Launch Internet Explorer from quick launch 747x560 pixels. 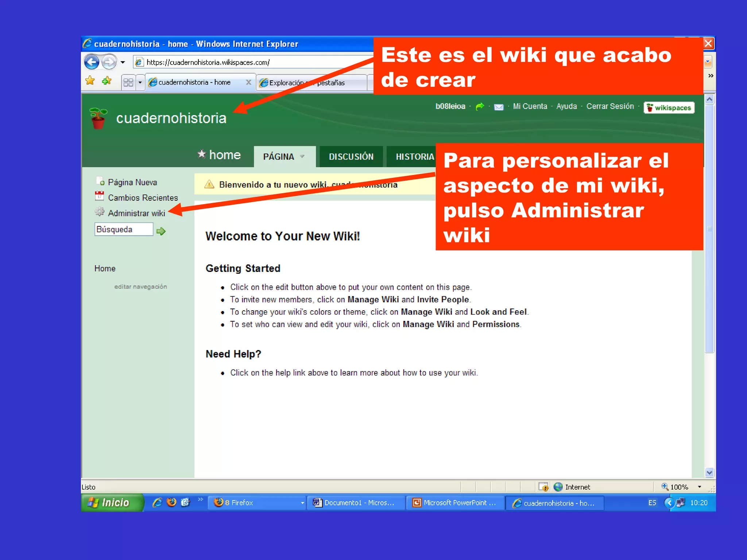[157, 502]
